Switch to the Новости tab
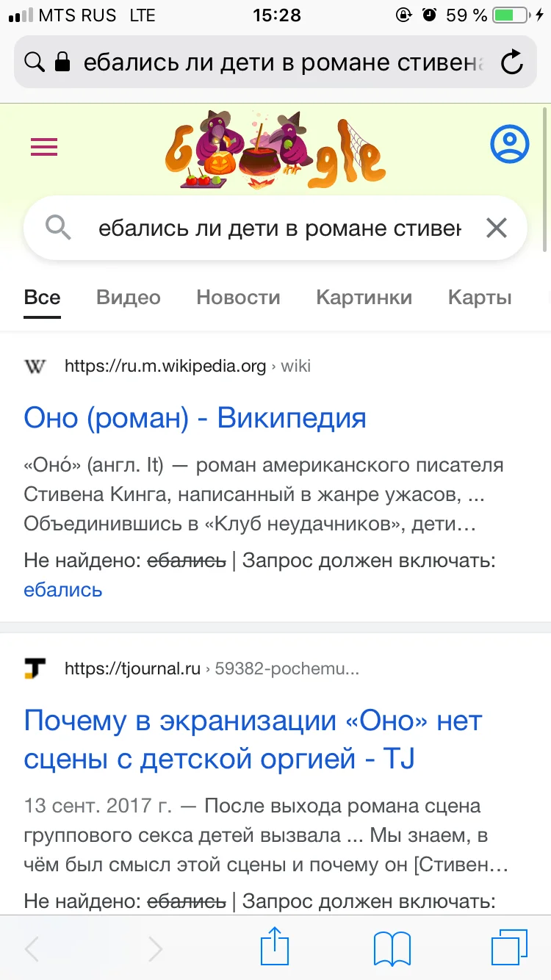The height and width of the screenshot is (980, 551). [238, 298]
